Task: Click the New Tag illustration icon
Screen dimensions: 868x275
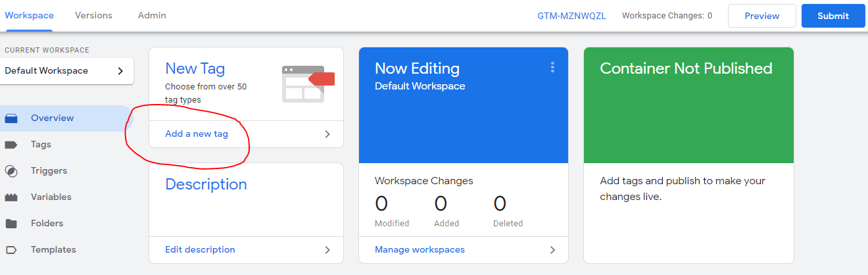Action: click(308, 84)
